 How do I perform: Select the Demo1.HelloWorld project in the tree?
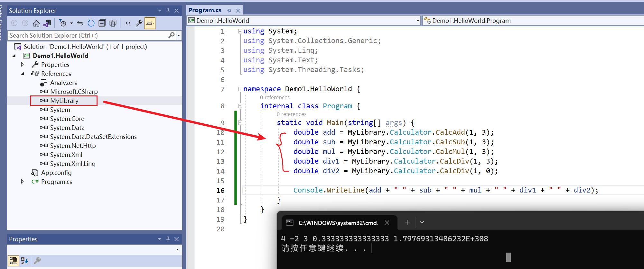(61, 56)
